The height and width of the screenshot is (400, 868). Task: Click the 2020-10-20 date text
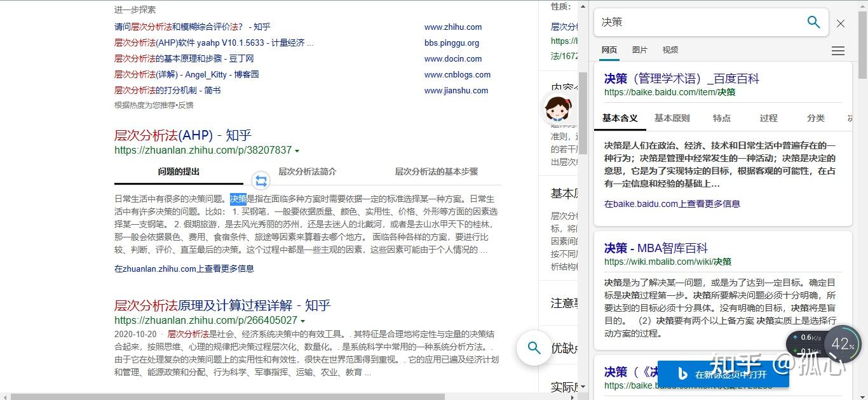click(x=135, y=334)
